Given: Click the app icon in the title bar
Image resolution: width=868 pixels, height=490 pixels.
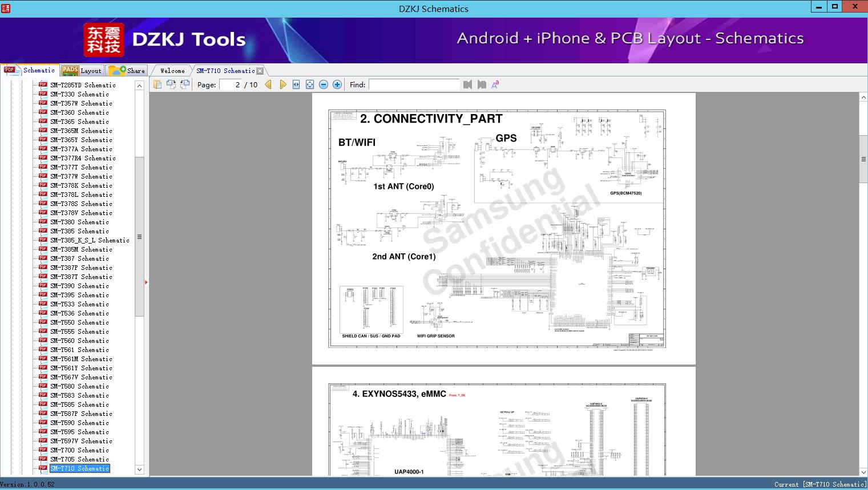Looking at the screenshot, I should pos(6,9).
